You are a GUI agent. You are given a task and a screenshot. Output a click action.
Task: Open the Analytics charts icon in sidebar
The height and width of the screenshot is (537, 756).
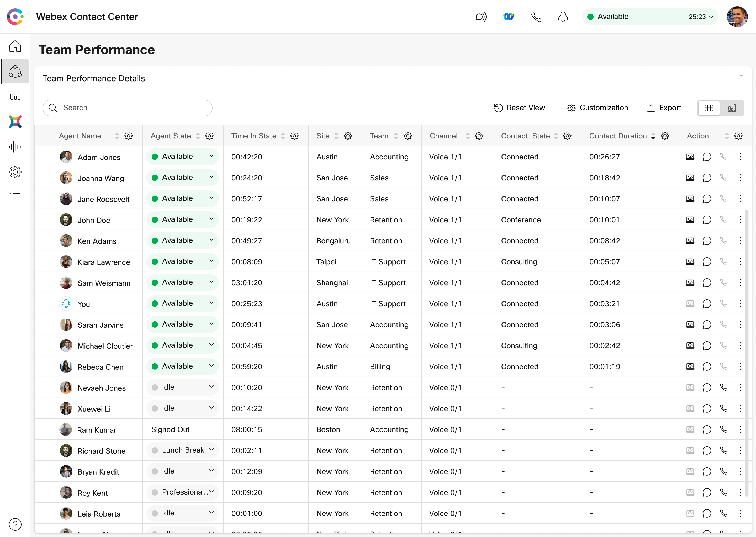click(15, 96)
